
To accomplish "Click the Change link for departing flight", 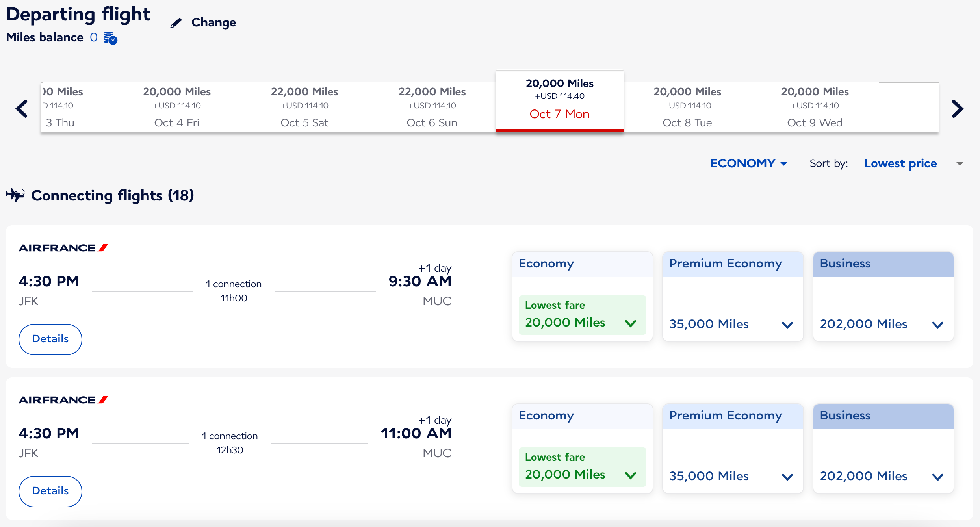I will tap(213, 23).
